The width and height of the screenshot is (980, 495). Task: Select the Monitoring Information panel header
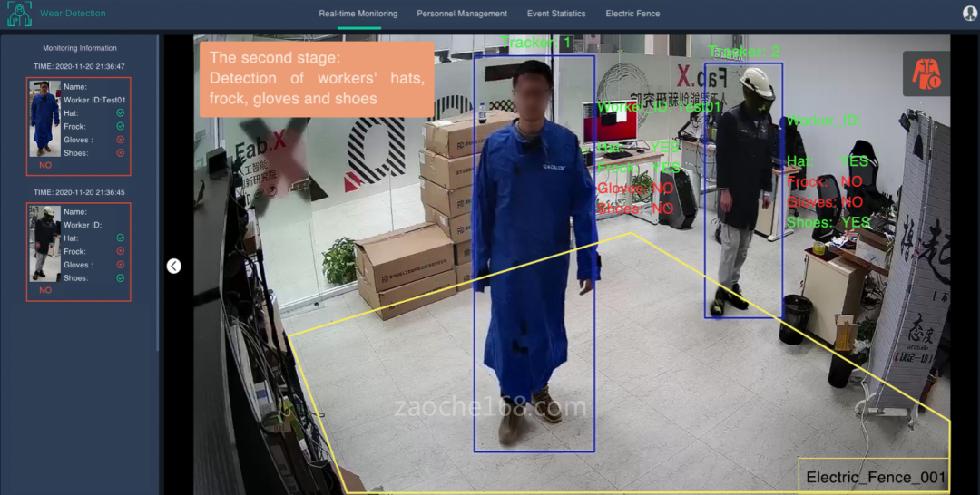click(80, 48)
